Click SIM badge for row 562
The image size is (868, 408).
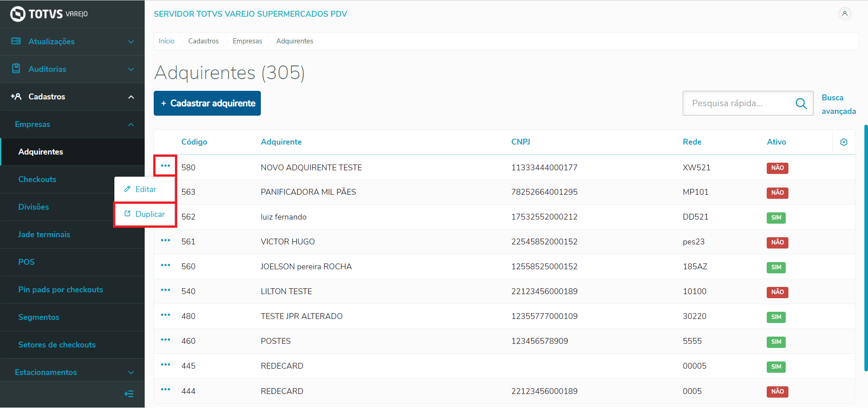coord(776,218)
